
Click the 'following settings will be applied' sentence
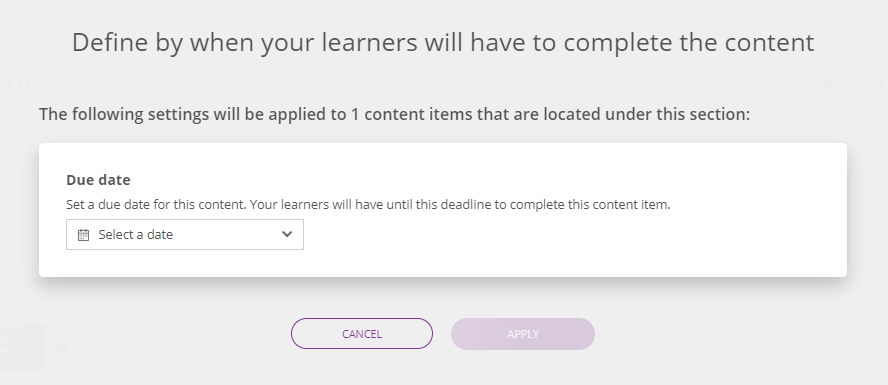[394, 114]
